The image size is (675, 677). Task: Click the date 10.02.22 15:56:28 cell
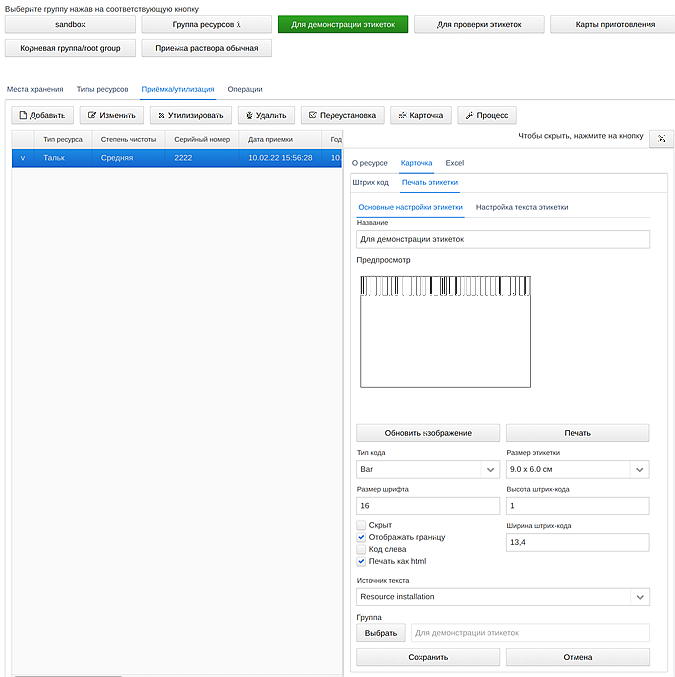click(x=280, y=158)
